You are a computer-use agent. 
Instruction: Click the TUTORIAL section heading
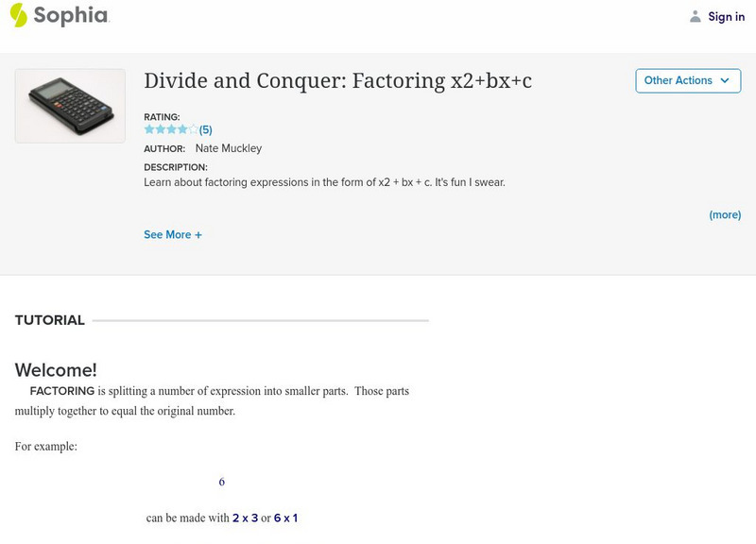[x=50, y=320]
